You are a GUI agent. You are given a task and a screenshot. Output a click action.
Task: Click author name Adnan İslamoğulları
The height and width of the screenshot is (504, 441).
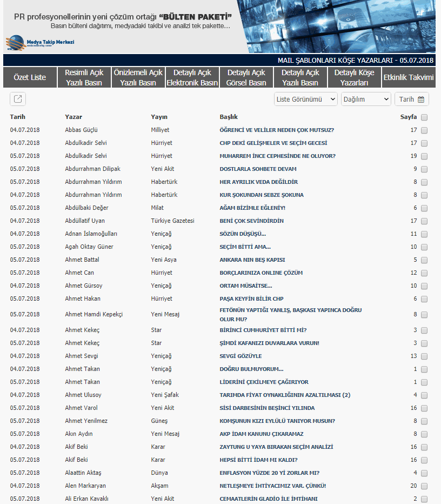point(91,234)
